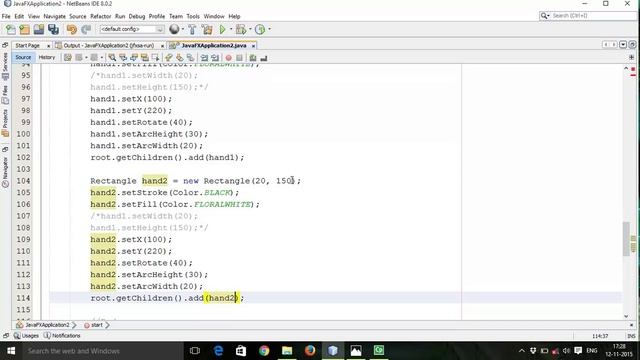Expand the browser globe dropdown arrow

click(182, 29)
